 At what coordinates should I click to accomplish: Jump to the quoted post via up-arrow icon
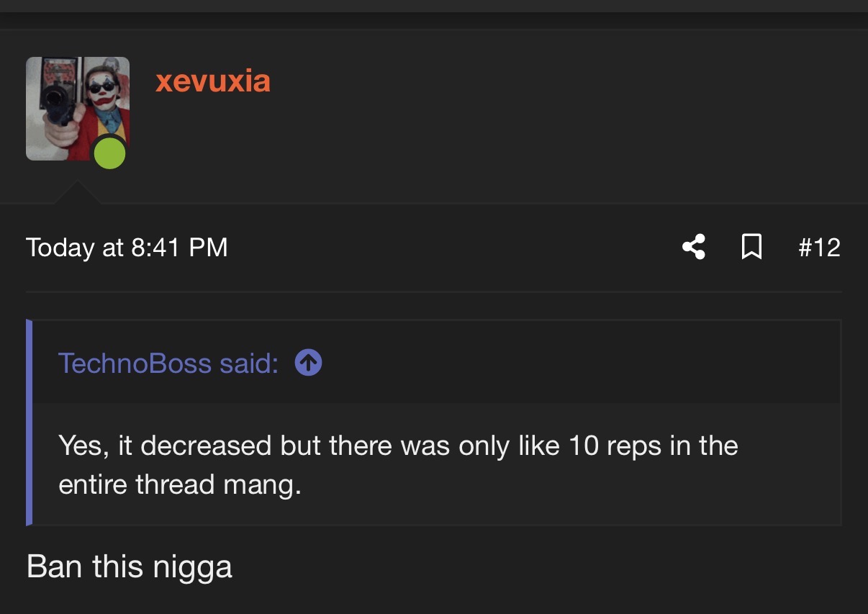308,364
